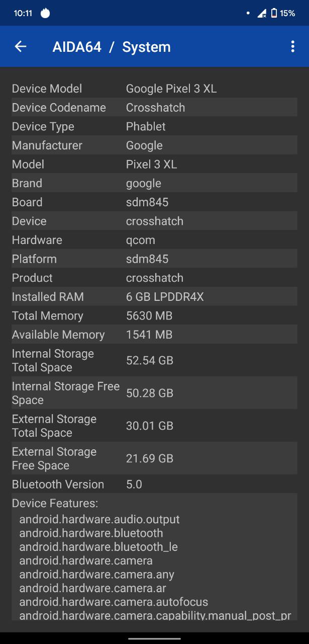Select the Total Memory 5630 MB row
309x644 pixels.
[x=154, y=315]
